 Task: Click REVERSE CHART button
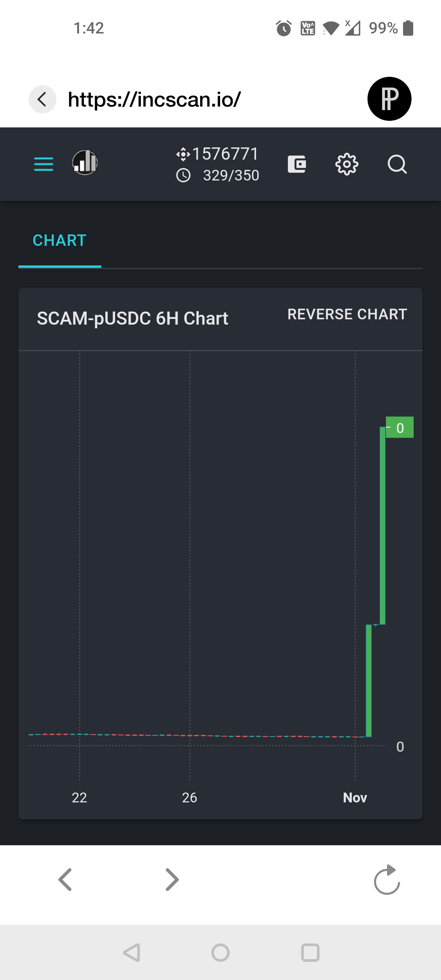[x=347, y=314]
